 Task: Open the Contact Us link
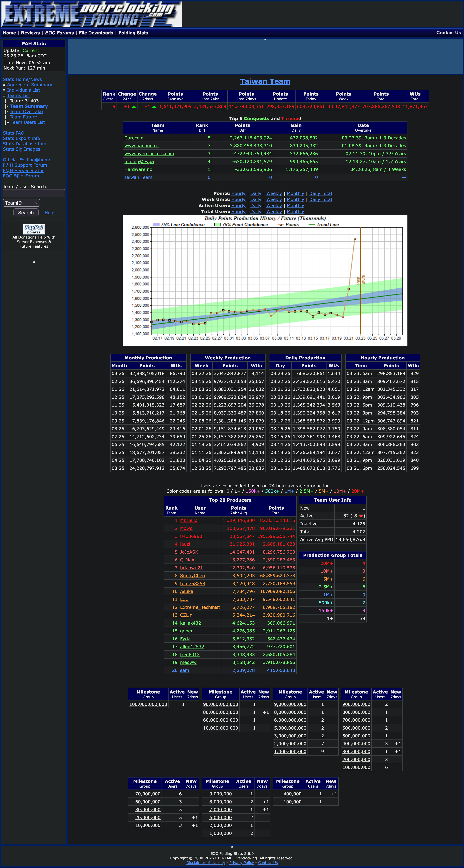448,33
